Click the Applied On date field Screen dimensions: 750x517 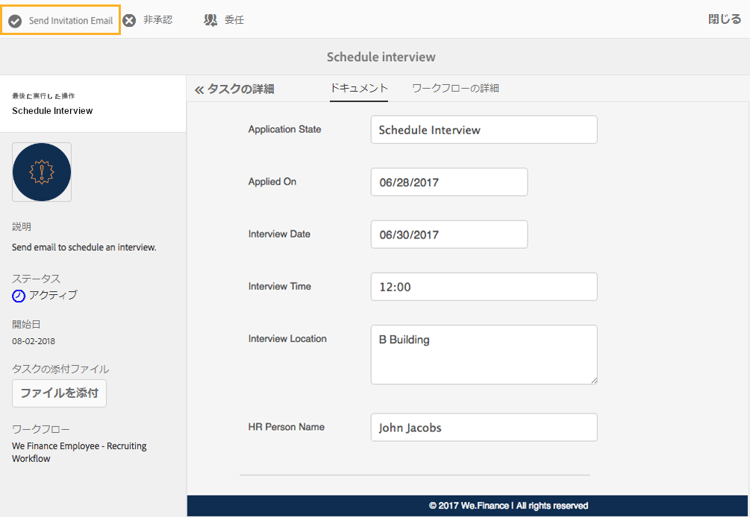click(x=449, y=182)
